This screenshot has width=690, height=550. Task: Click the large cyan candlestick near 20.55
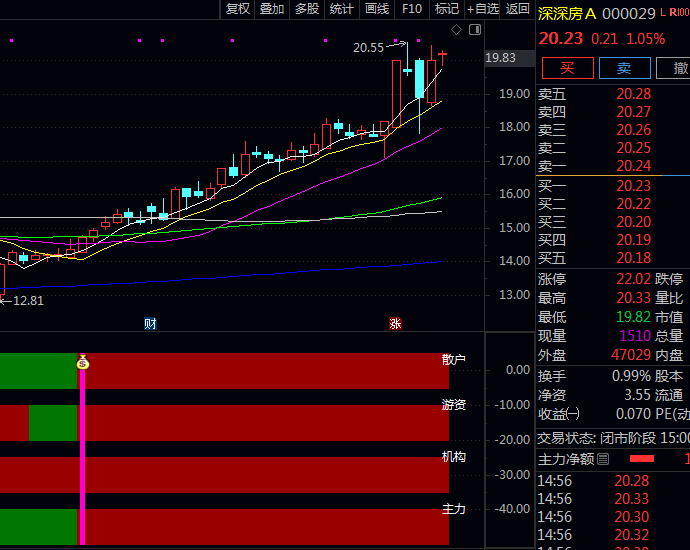(x=419, y=79)
